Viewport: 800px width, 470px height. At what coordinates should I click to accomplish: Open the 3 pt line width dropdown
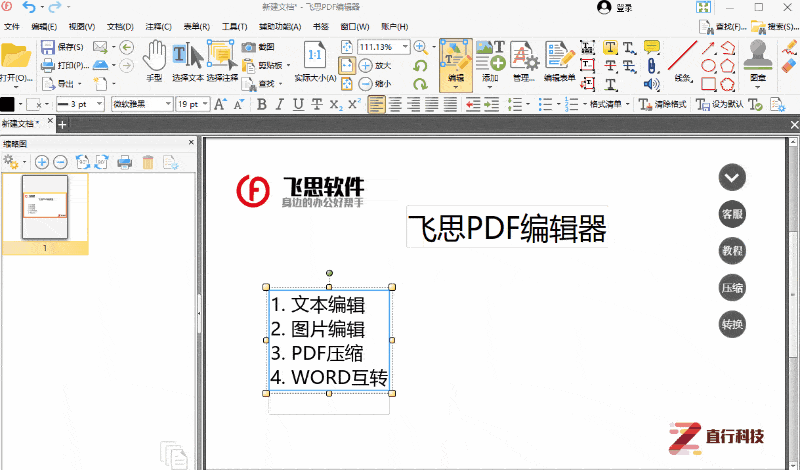[100, 104]
